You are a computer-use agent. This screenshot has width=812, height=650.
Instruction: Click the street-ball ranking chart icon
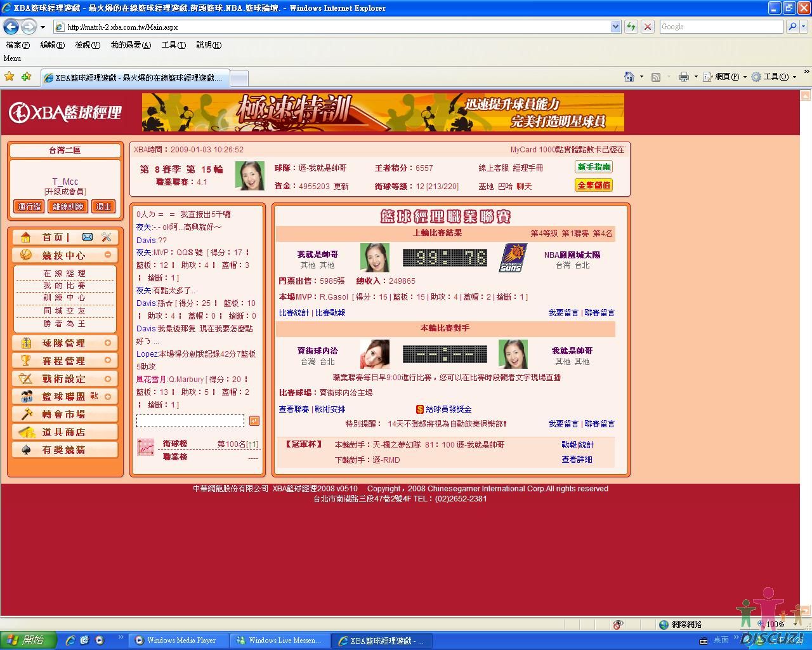(x=146, y=447)
